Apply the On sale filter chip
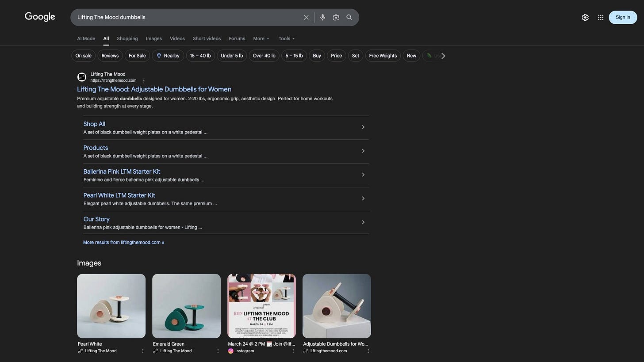644x362 pixels. point(83,56)
